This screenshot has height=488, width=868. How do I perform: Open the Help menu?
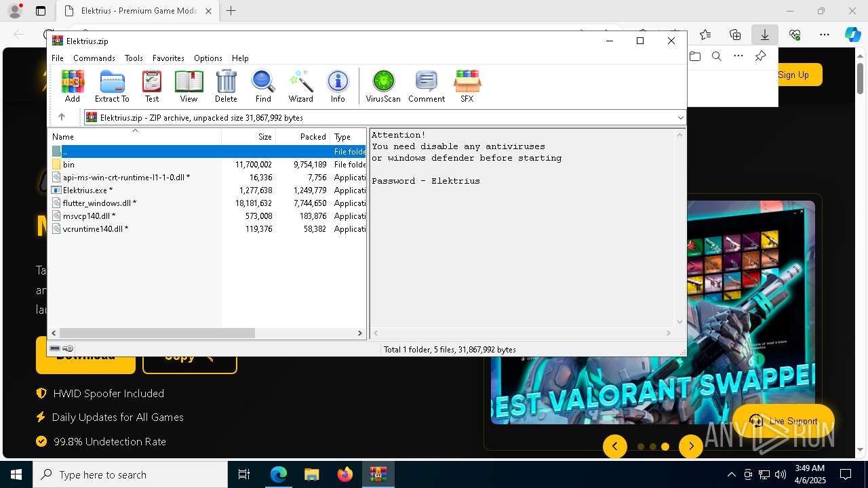(x=240, y=58)
